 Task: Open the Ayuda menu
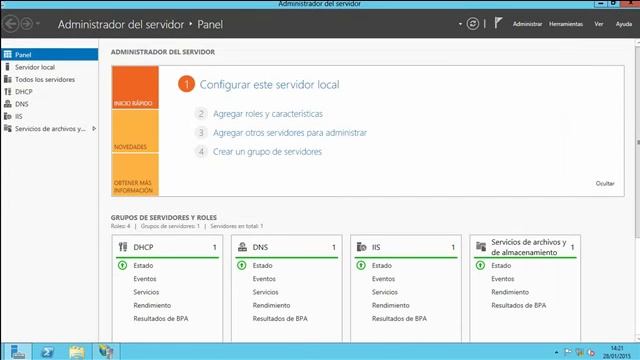tap(624, 24)
